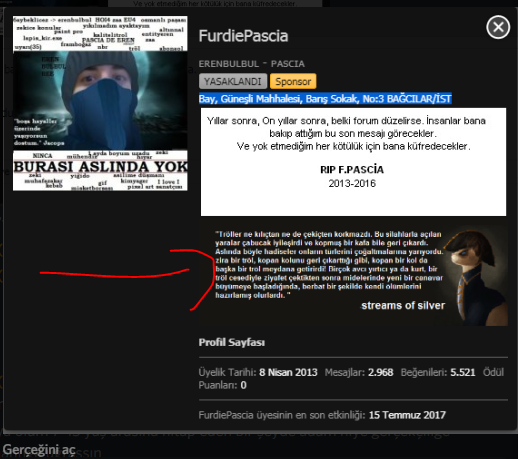This screenshot has width=518, height=459.
Task: Click the pony portrait in signature
Action: 477,276
